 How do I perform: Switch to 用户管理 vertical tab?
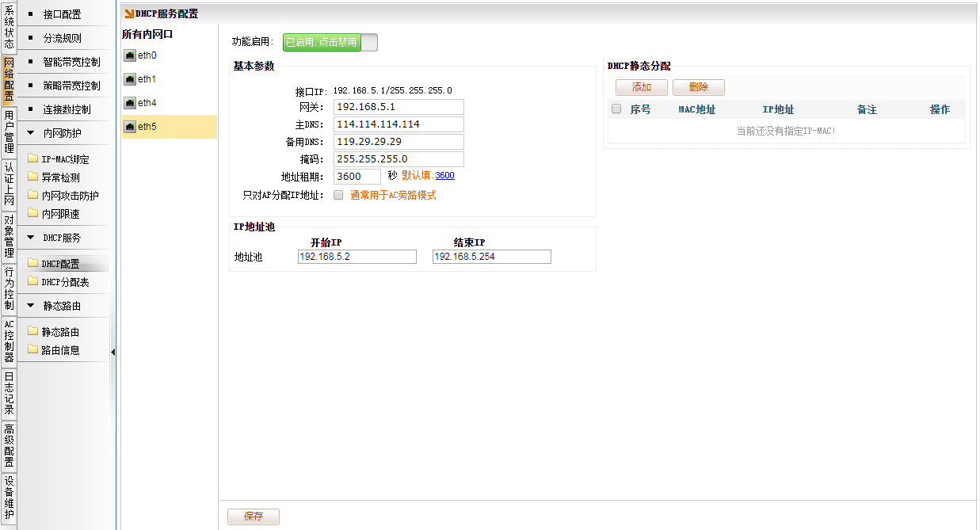click(x=9, y=132)
